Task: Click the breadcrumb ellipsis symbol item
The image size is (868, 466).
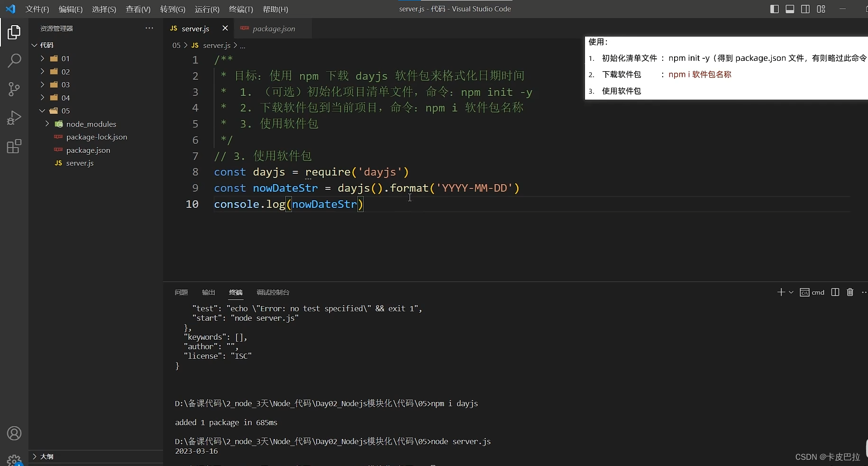Action: point(243,46)
